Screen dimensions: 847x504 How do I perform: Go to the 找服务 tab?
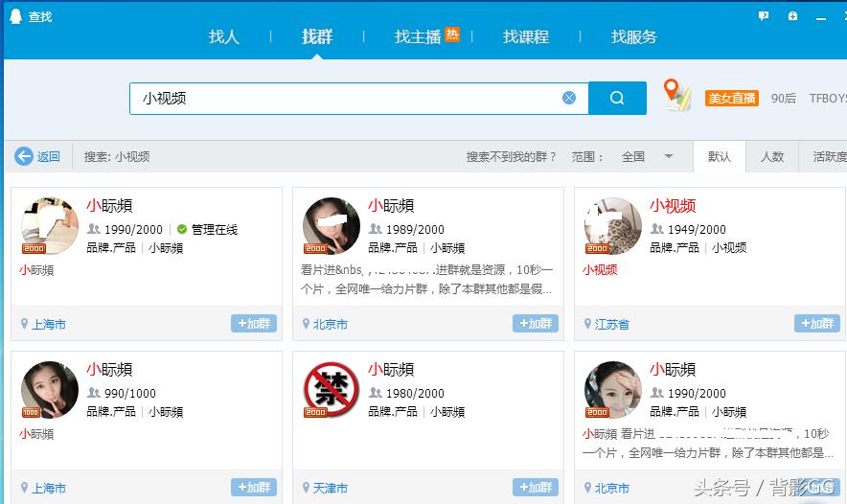click(x=633, y=36)
